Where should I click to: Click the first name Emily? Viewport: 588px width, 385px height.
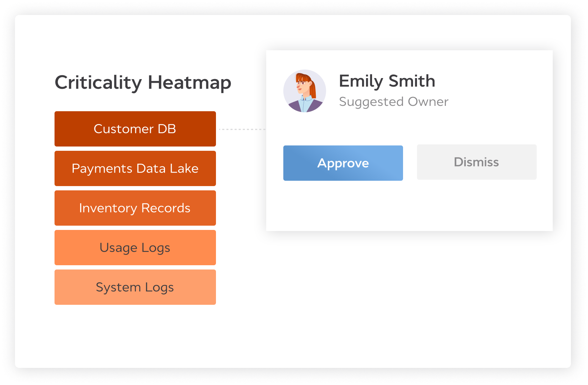pyautogui.click(x=361, y=81)
